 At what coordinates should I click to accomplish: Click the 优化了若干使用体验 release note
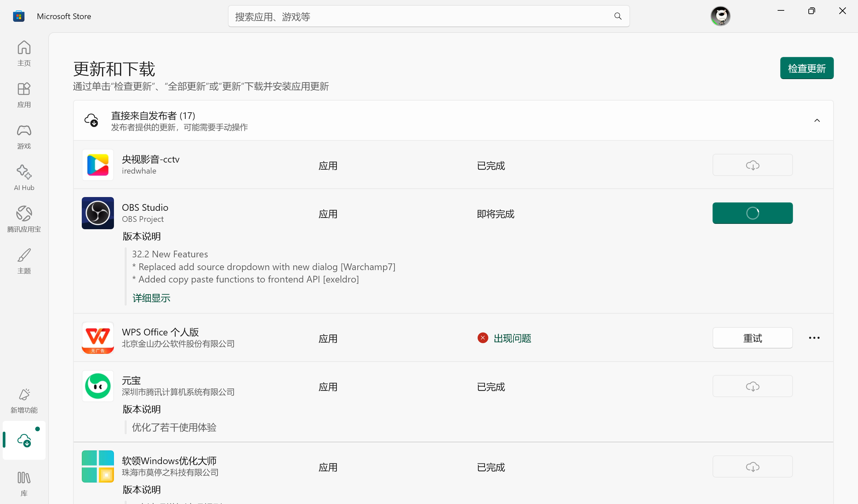click(174, 427)
